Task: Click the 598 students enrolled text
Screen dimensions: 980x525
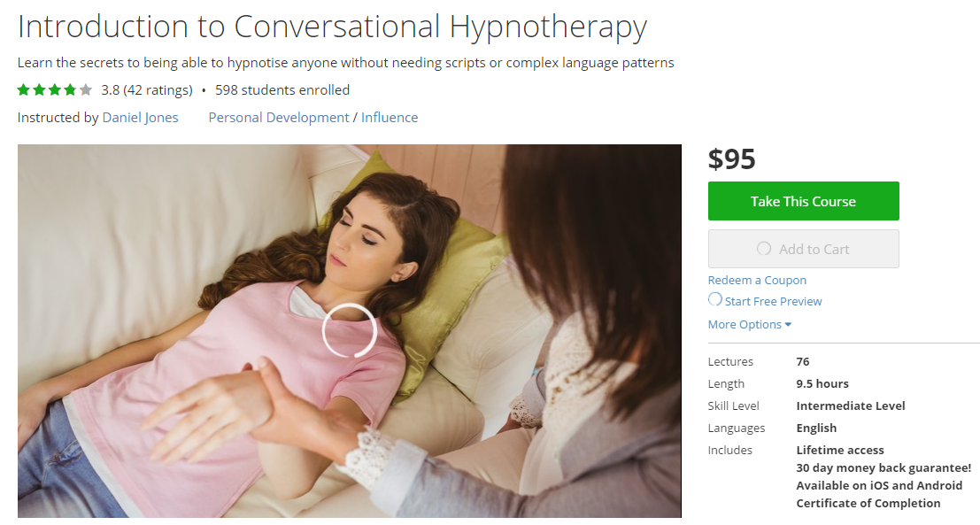Action: [x=282, y=90]
